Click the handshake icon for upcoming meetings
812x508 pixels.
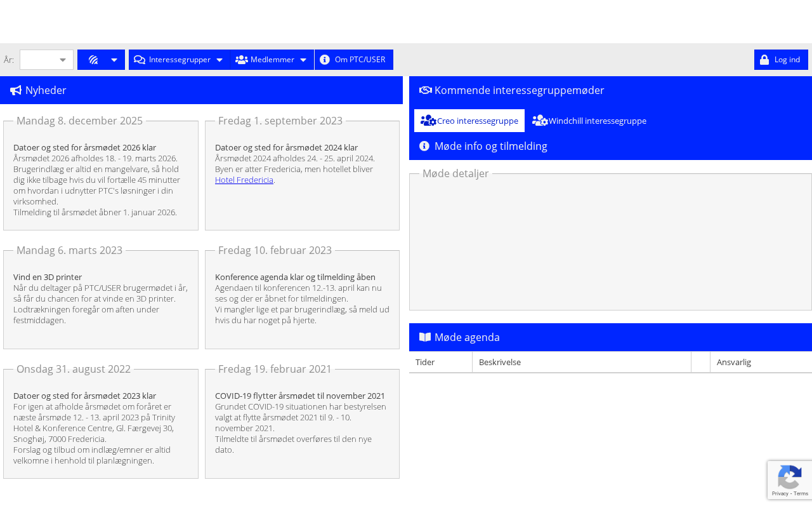click(x=426, y=90)
